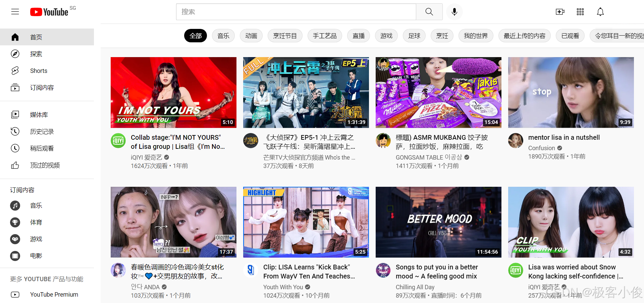
Task: Click Youth With You channel avatar
Action: (251, 270)
